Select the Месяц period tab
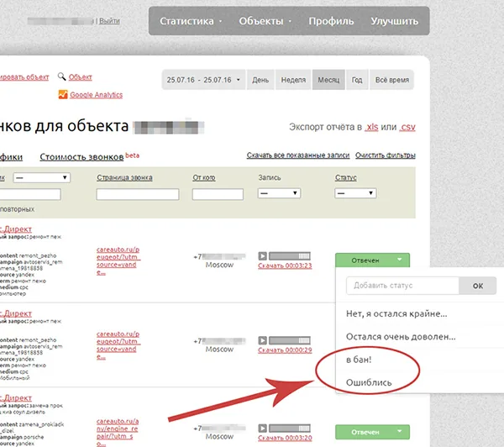This screenshot has height=447, width=504. tap(328, 80)
